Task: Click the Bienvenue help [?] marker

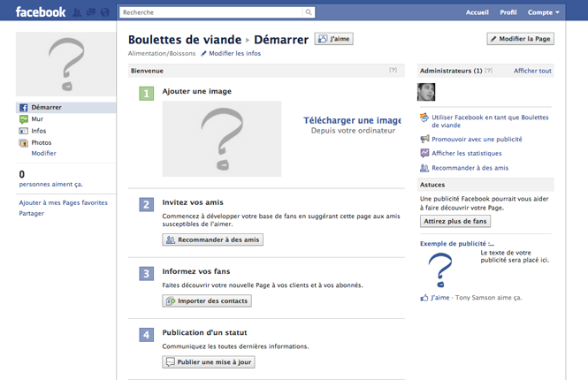Action: point(393,70)
